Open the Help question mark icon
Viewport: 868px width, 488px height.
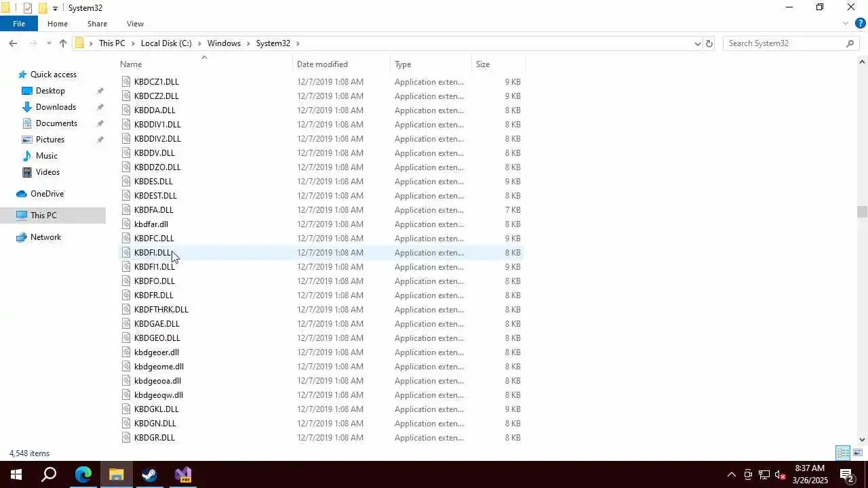pos(860,24)
